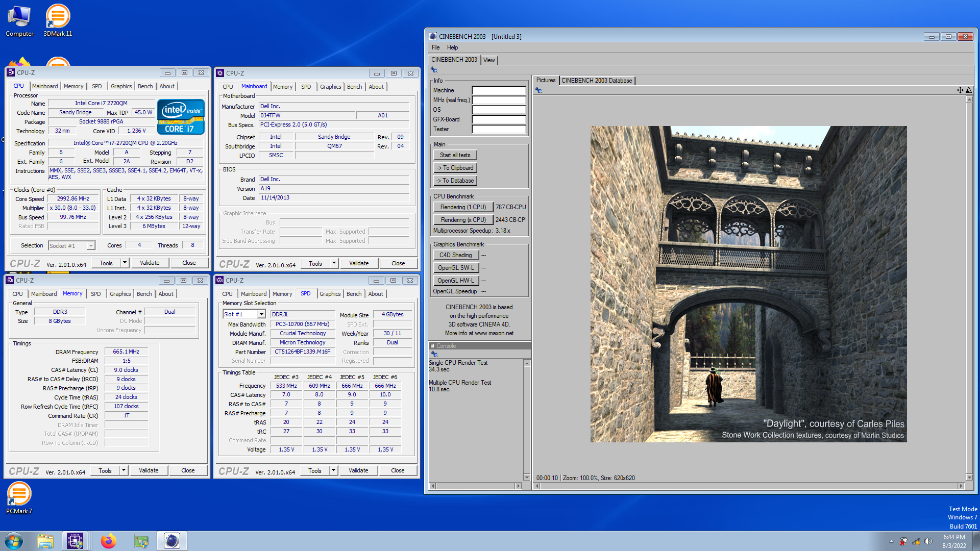
Task: Switch to CINEBENCH on the taskbar
Action: pos(172,541)
